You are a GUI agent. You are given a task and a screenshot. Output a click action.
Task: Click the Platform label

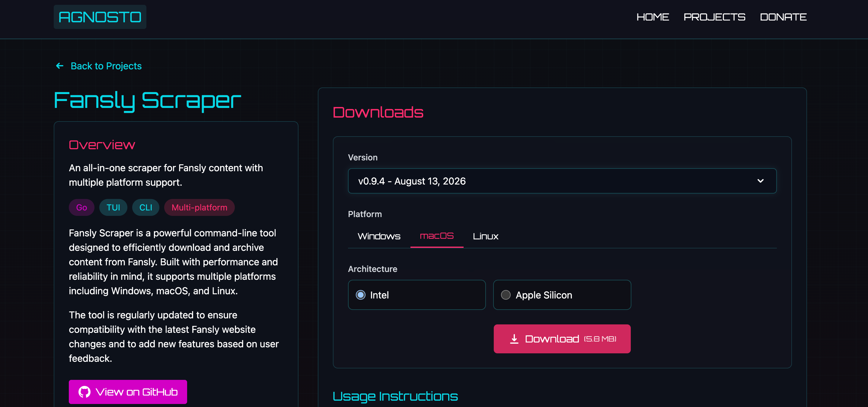tap(365, 214)
